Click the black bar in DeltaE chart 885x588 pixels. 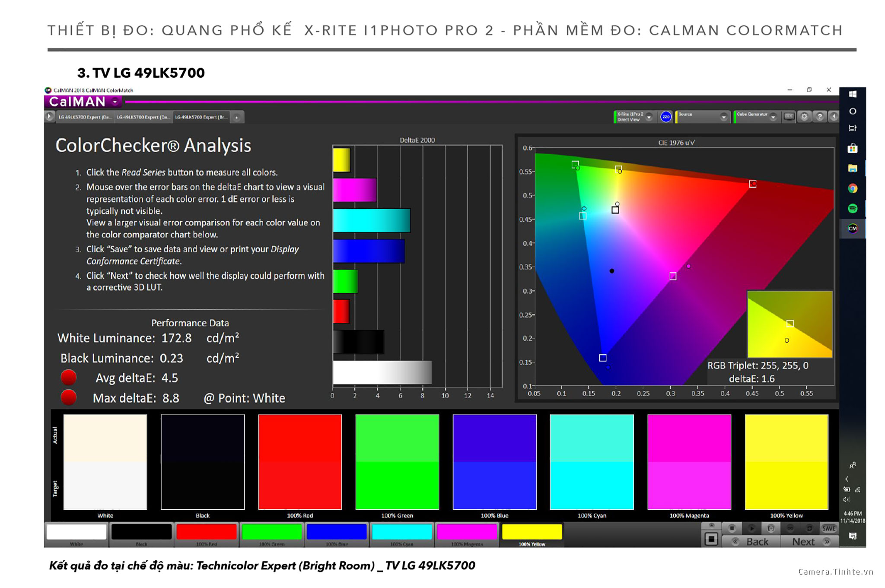(x=359, y=342)
